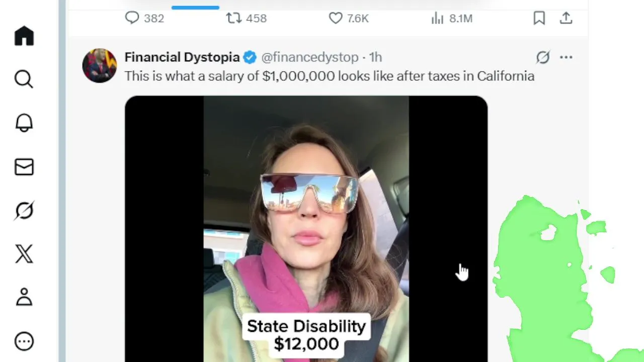Click the Financial Dystopia display name

182,57
